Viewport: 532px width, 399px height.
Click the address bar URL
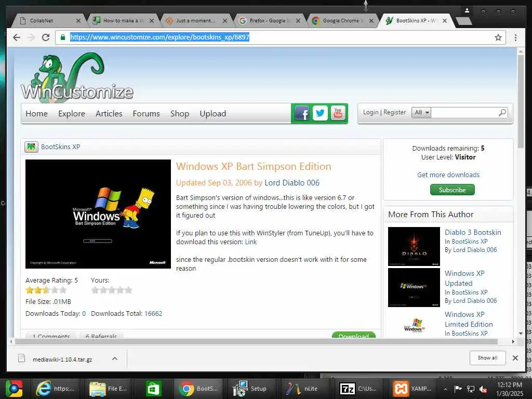(160, 37)
